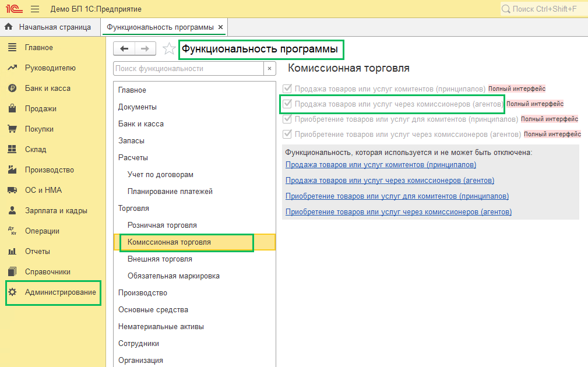Click in Поиск функциональности input field
Image resolution: width=588 pixels, height=367 pixels.
189,69
